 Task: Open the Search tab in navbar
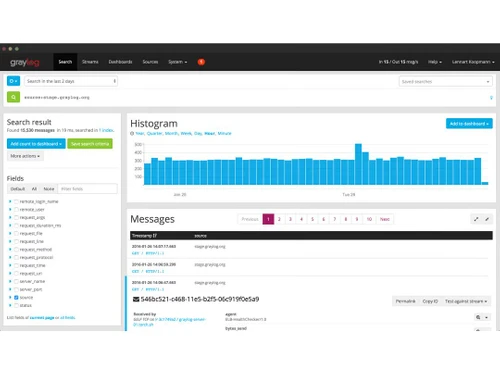point(65,62)
